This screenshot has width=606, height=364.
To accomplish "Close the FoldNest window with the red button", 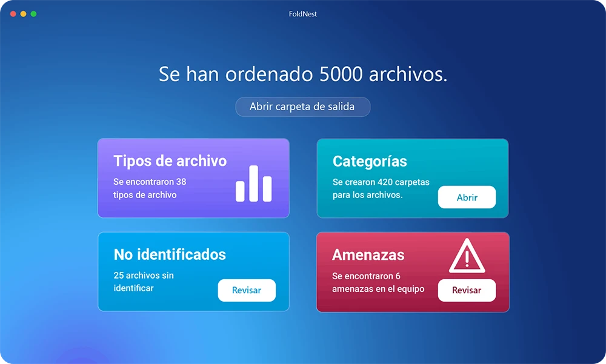I will (13, 14).
